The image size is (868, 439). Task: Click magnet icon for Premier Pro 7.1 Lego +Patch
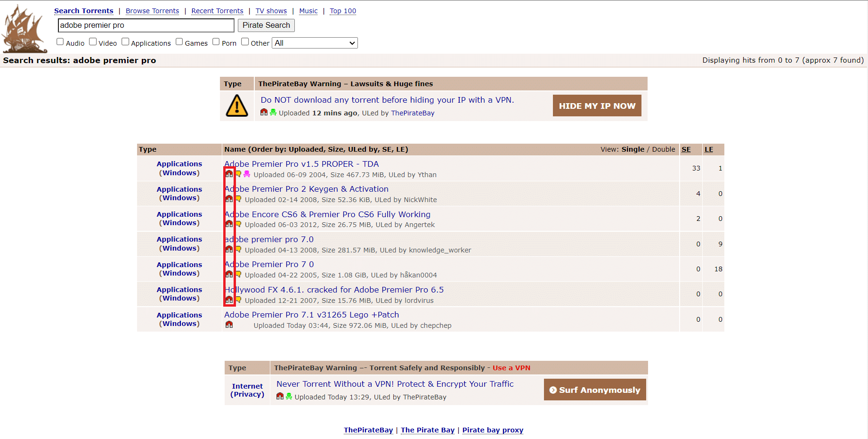229,325
